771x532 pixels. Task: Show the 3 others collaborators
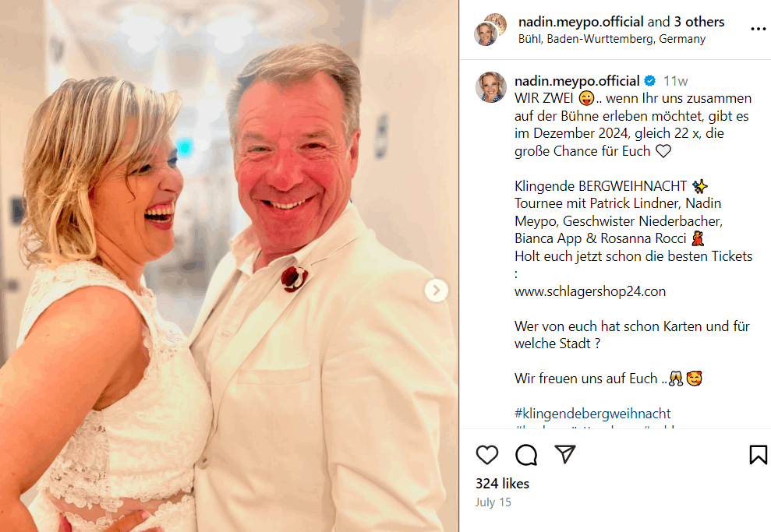[x=698, y=22]
